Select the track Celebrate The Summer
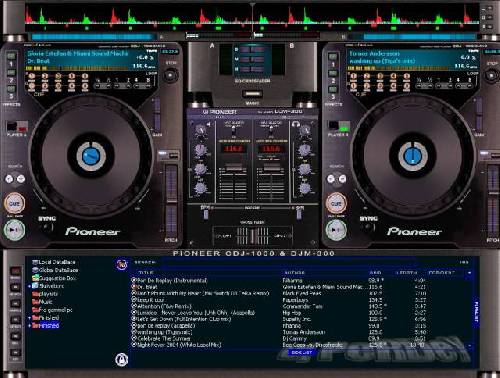Image resolution: width=500 pixels, height=378 pixels. tap(164, 338)
